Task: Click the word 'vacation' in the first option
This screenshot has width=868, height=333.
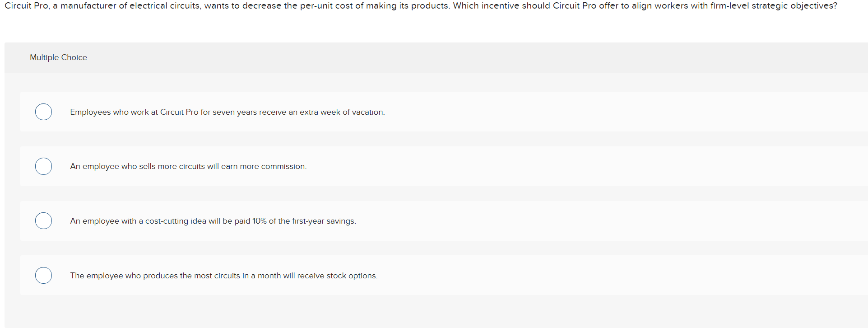Action: click(368, 112)
